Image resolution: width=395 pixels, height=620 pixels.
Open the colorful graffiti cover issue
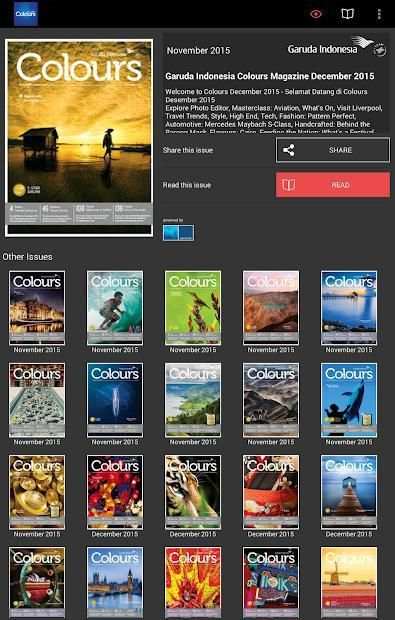[x=271, y=583]
